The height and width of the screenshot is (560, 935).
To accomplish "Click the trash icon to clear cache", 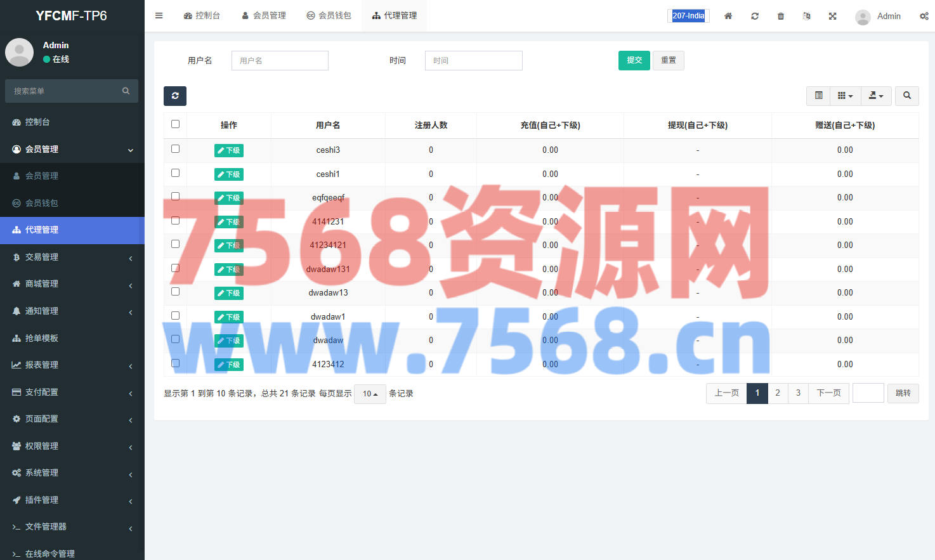I will tap(781, 16).
